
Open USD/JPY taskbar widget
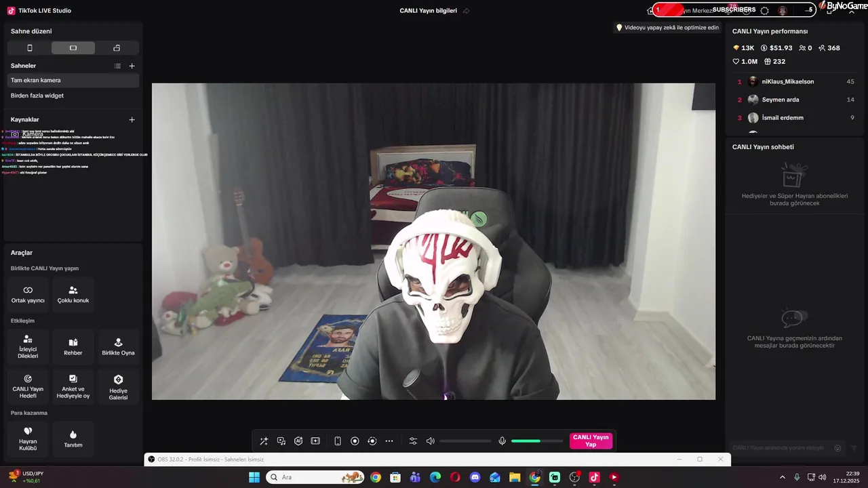click(x=25, y=477)
